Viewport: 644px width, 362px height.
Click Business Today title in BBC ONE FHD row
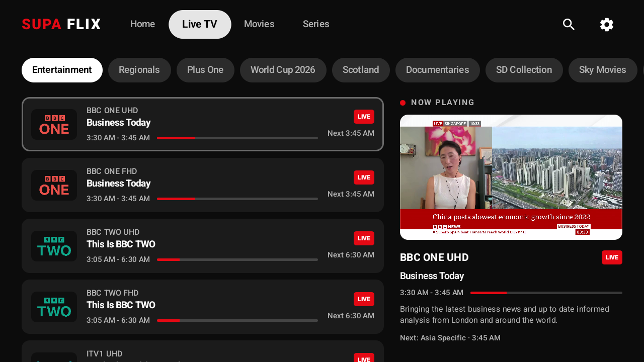click(x=119, y=184)
